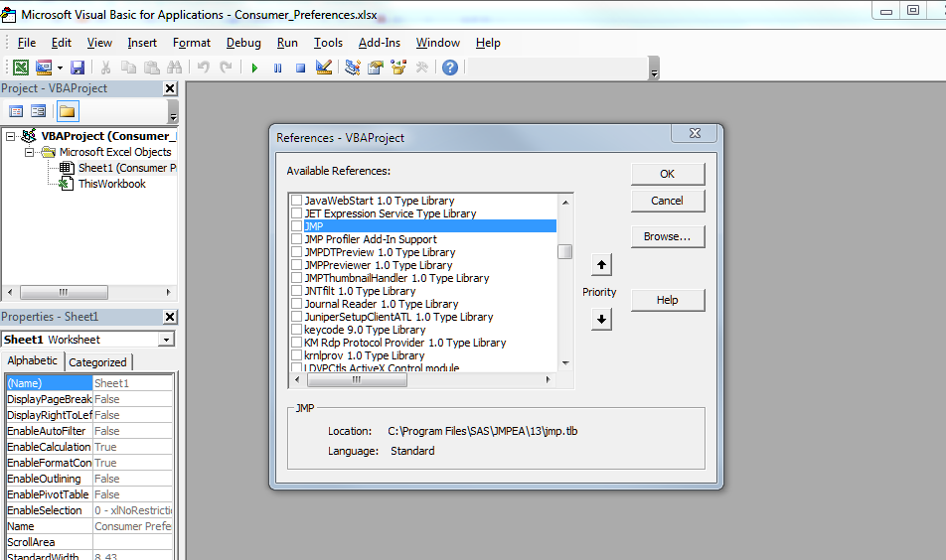Open the Tools menu
The width and height of the screenshot is (946, 560).
328,43
